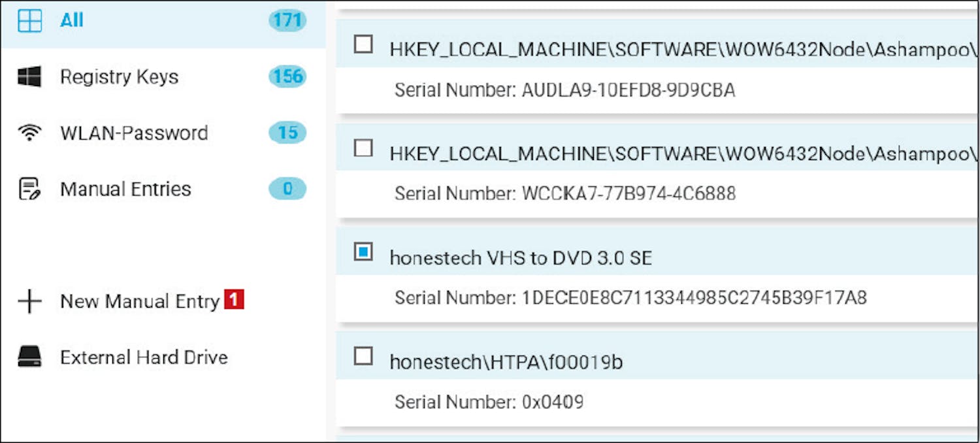Click the External Hard Drive icon
This screenshot has height=443, width=980.
pos(29,357)
